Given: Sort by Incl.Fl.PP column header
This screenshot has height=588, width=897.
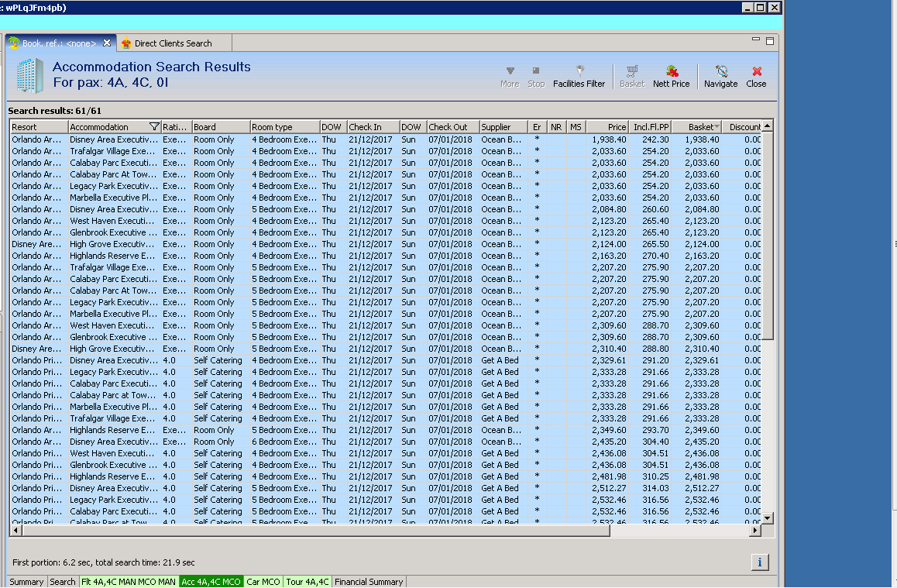Looking at the screenshot, I should point(650,127).
